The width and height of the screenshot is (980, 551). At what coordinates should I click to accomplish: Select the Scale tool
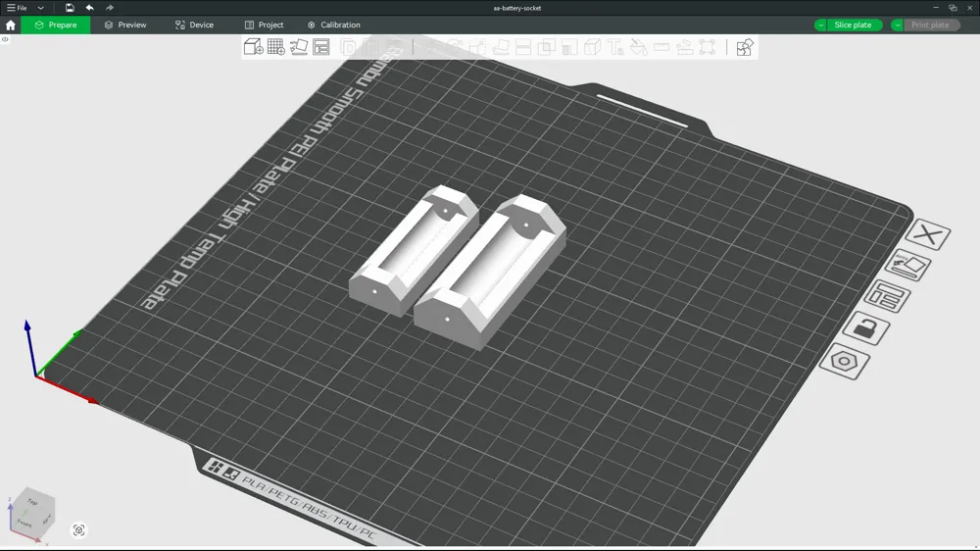point(478,47)
